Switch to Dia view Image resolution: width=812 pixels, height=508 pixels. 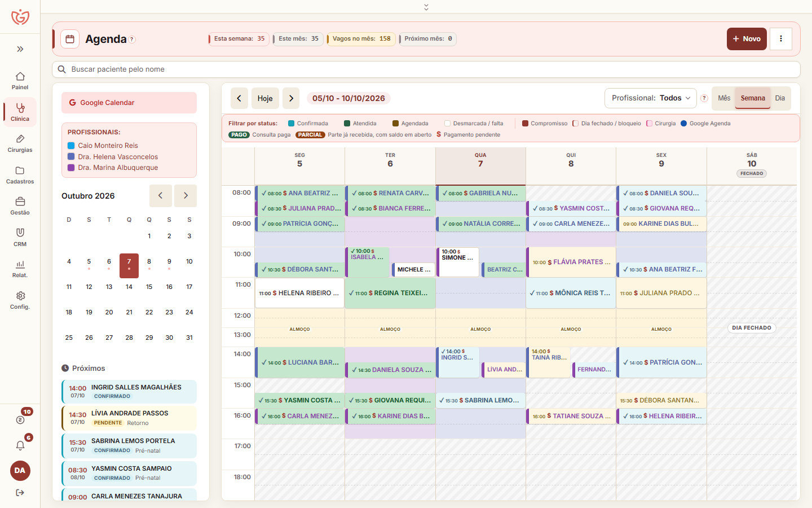(780, 98)
